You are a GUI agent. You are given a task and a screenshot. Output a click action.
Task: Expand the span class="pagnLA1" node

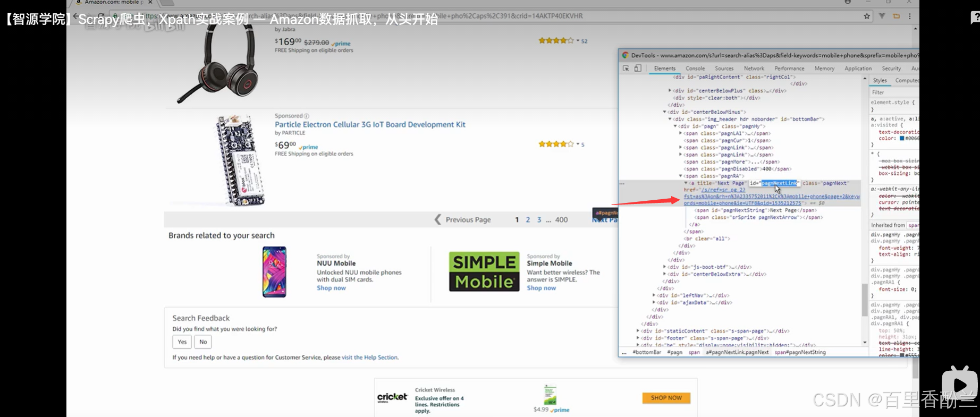[x=680, y=133]
